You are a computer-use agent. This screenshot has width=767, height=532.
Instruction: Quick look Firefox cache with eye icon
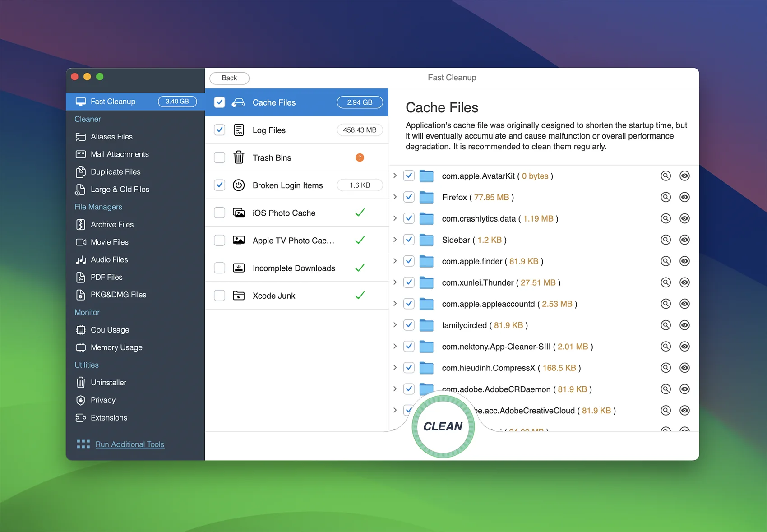(684, 197)
